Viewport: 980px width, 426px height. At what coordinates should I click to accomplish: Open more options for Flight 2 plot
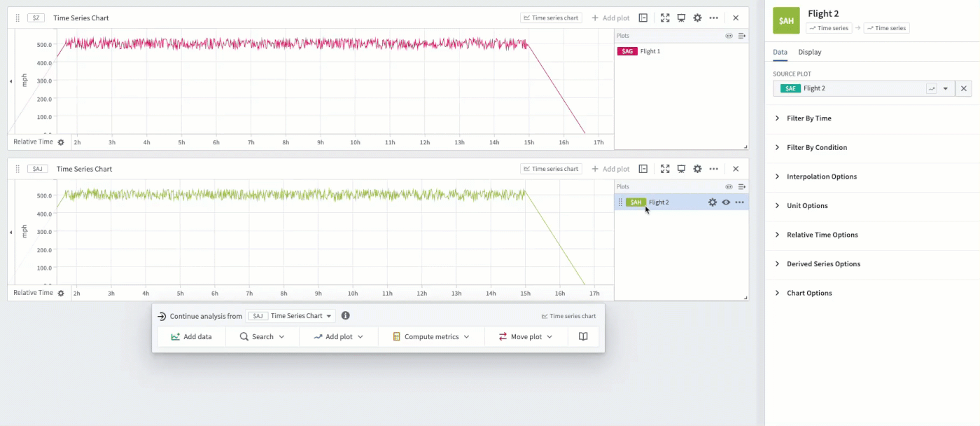click(x=739, y=202)
